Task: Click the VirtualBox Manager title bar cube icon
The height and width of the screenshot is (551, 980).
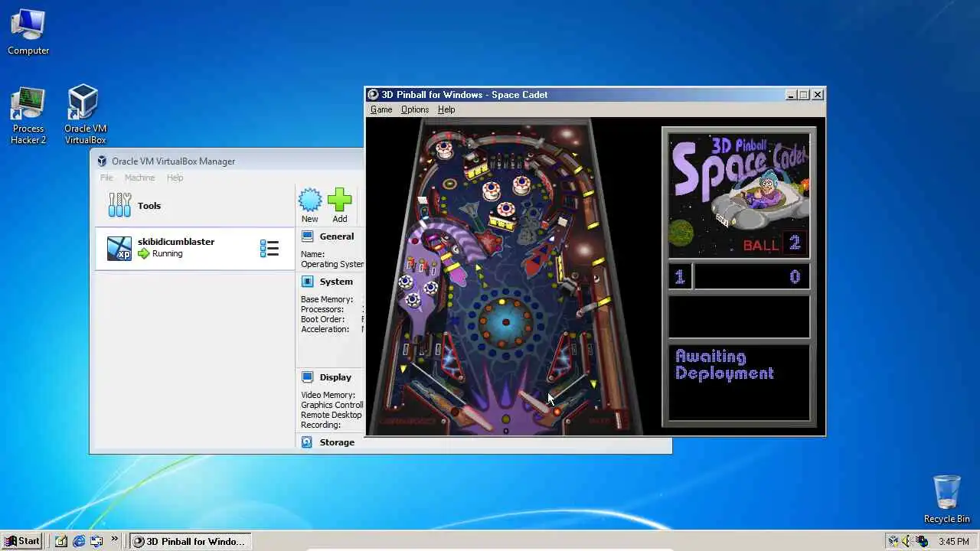Action: click(x=102, y=161)
